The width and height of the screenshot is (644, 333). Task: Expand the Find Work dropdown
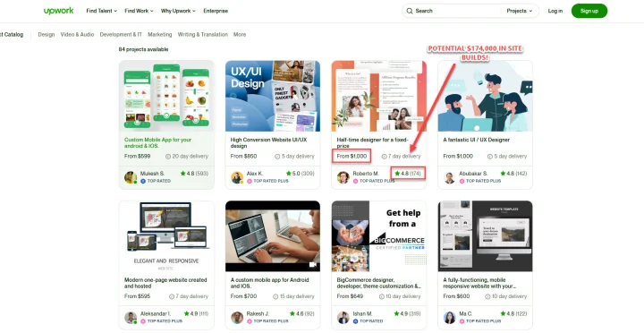point(139,11)
